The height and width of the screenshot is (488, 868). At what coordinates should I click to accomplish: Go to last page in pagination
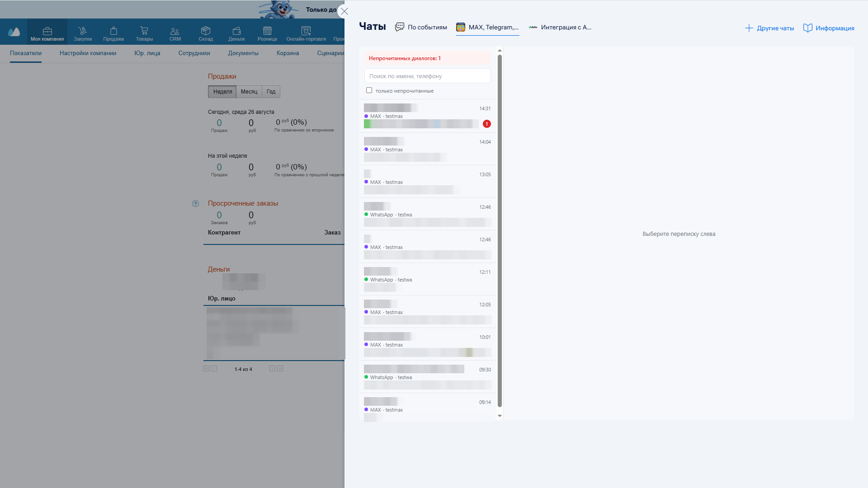280,369
